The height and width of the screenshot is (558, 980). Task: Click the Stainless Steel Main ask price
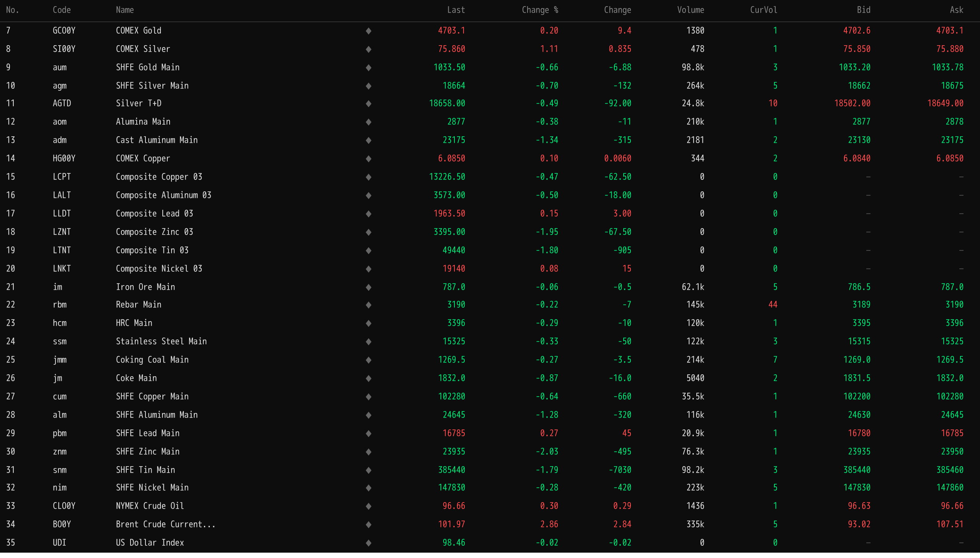(x=952, y=341)
